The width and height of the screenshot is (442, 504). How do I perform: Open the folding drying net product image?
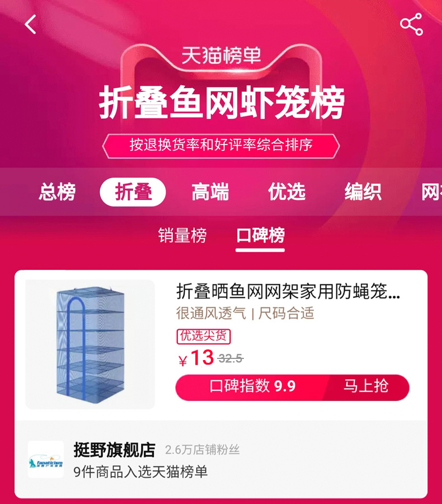(x=90, y=344)
